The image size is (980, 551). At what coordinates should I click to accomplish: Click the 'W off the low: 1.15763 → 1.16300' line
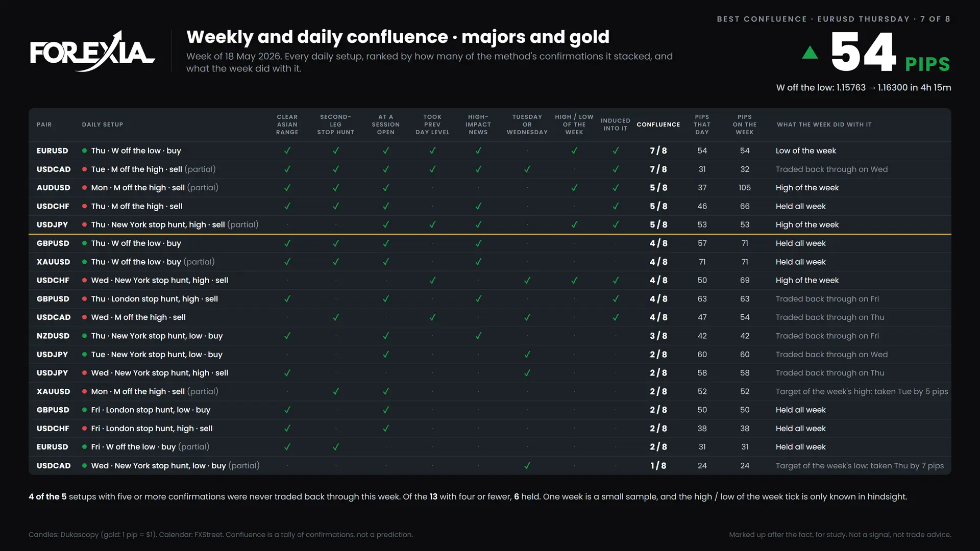pos(864,87)
